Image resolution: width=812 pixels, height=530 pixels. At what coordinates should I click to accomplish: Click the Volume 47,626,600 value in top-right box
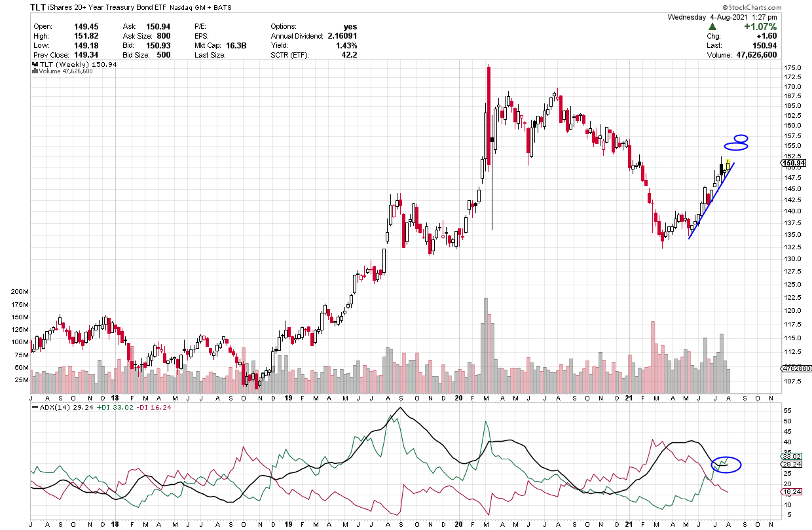point(755,56)
